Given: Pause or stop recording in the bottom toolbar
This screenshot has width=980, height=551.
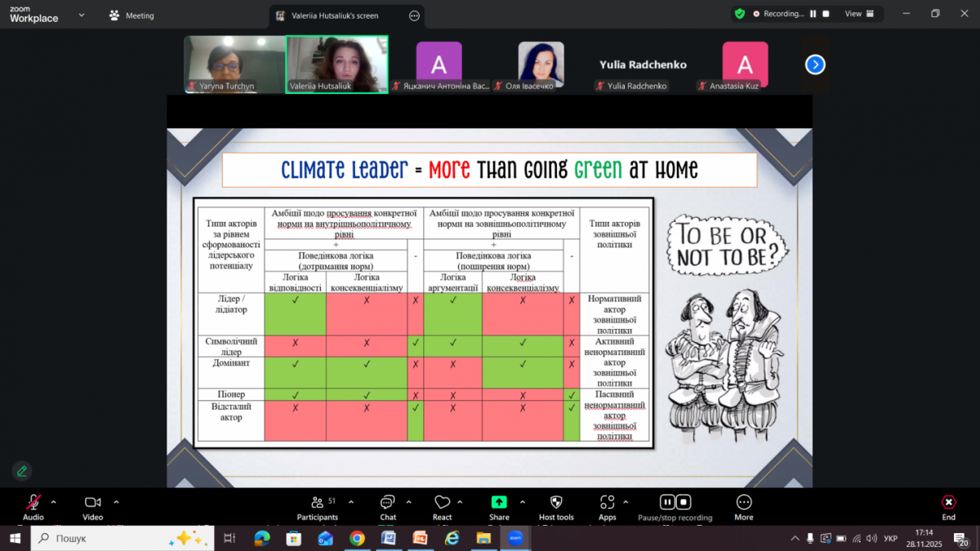Looking at the screenshot, I should pos(675,502).
